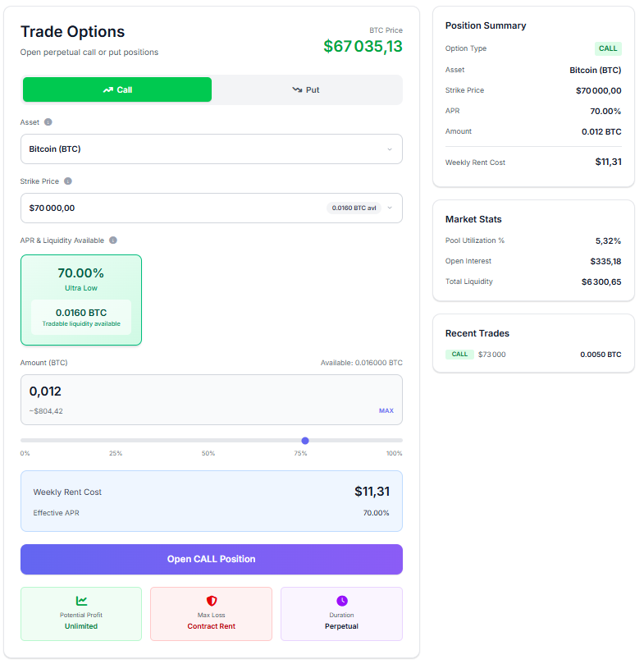The height and width of the screenshot is (664, 644).
Task: Click the Pool Utilization 5,32% value
Action: click(x=608, y=241)
